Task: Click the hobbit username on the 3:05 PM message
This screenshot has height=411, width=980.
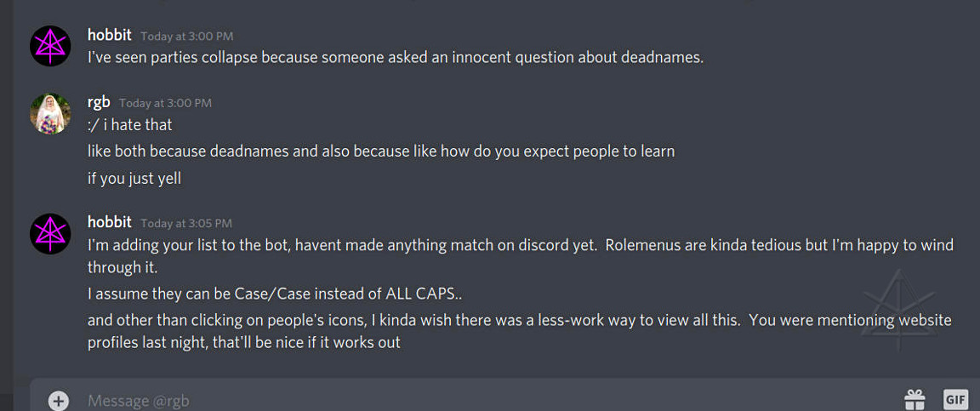Action: pos(109,222)
